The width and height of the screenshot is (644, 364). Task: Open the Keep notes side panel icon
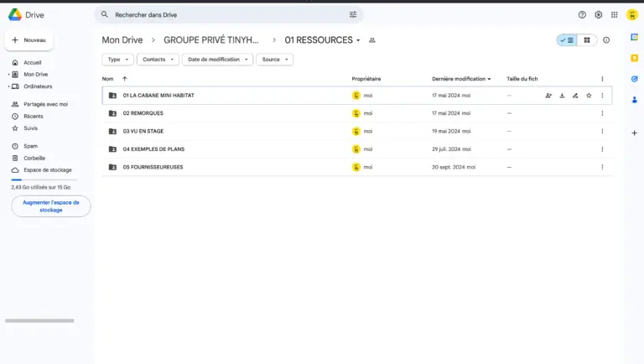click(x=635, y=58)
